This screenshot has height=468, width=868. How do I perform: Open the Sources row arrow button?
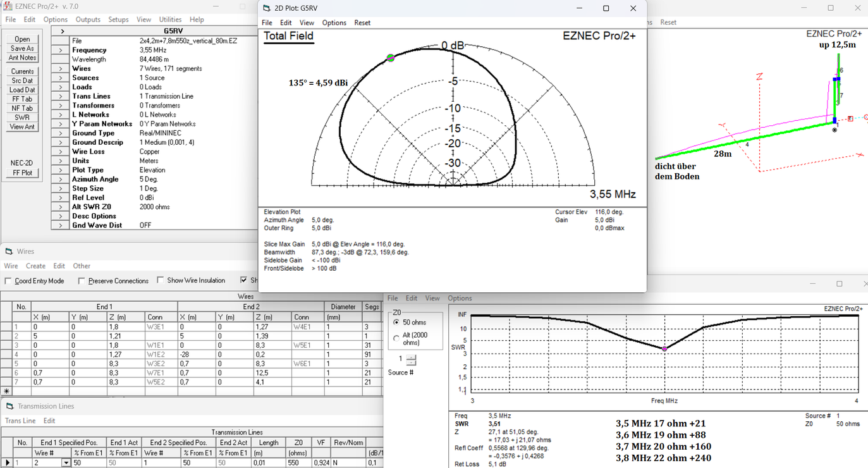61,78
